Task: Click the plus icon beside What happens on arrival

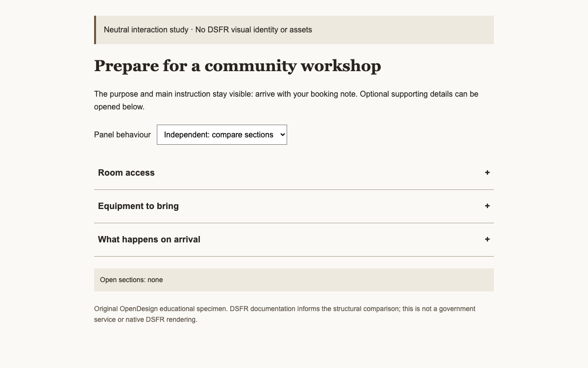Action: [x=487, y=239]
